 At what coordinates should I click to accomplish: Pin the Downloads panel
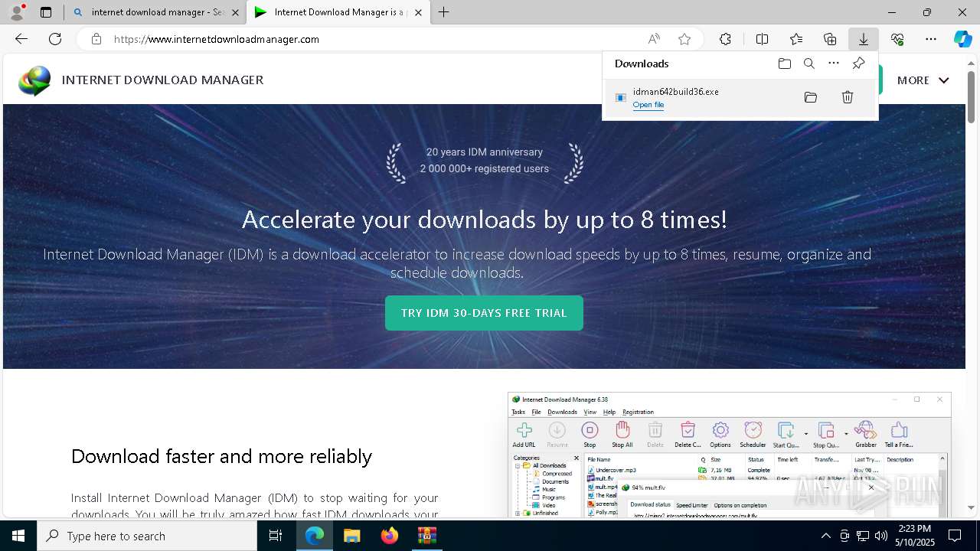pos(858,64)
